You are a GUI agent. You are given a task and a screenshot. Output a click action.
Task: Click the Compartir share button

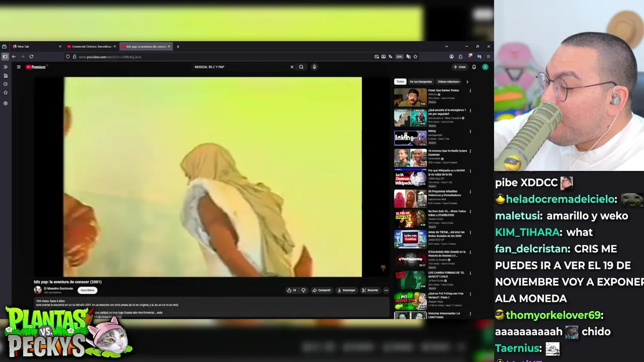(321, 290)
